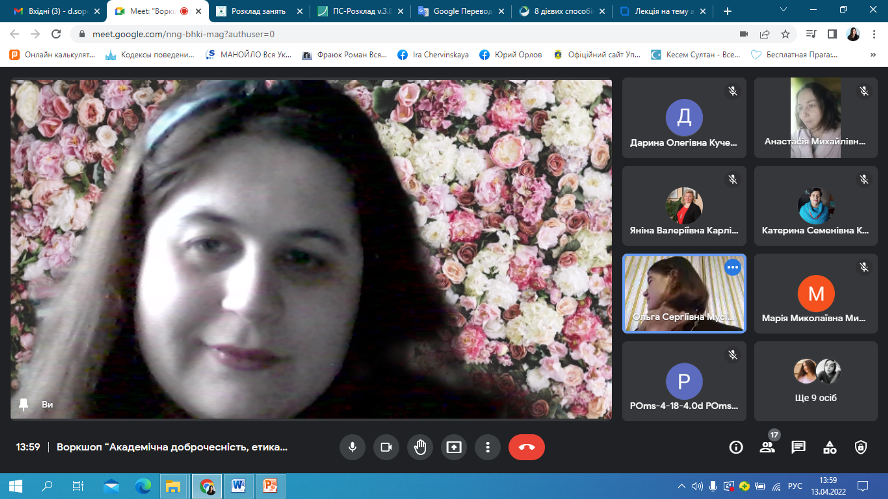
Task: Open Microsoft Word from the taskbar
Action: [x=238, y=486]
